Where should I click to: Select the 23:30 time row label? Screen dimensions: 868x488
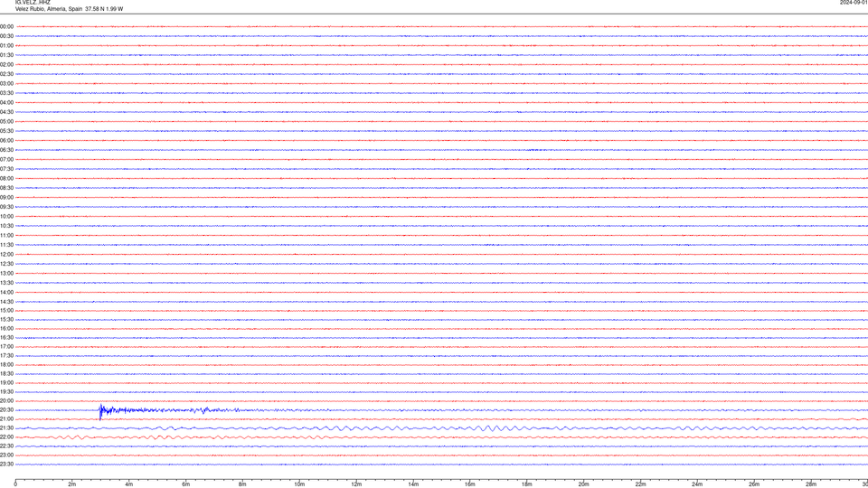(6, 465)
